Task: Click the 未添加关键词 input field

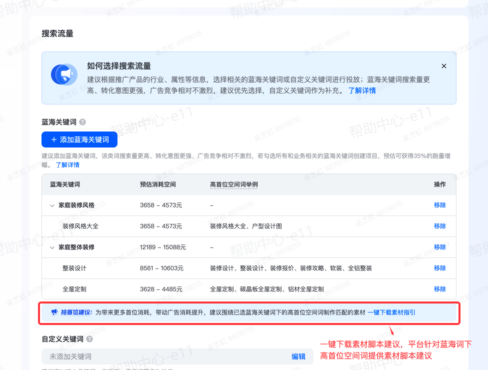Action: 177,356
